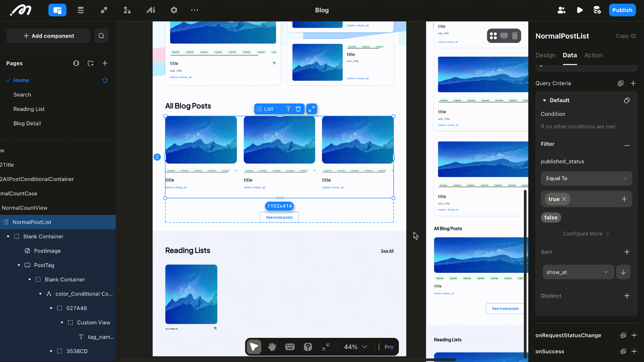Collapse the Default query criteria section
644x362 pixels.
544,100
